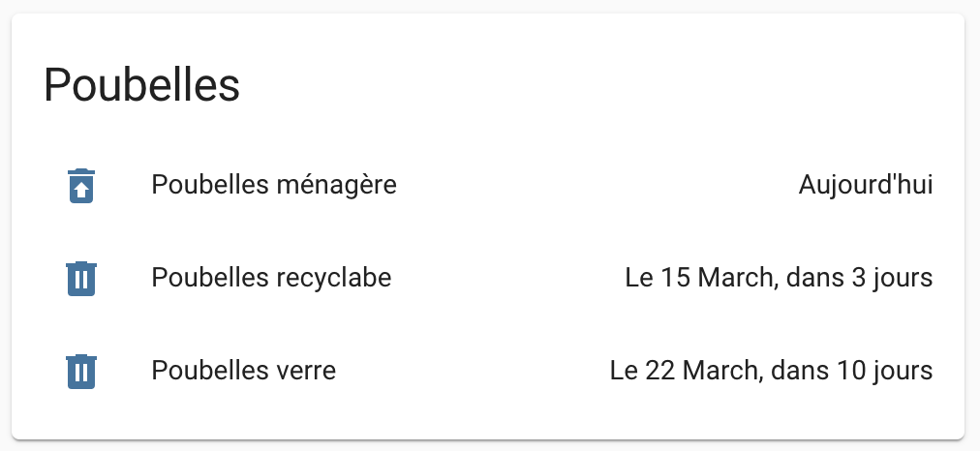Click the Poubelles heading text
Viewport: 980px width, 451px height.
click(142, 85)
